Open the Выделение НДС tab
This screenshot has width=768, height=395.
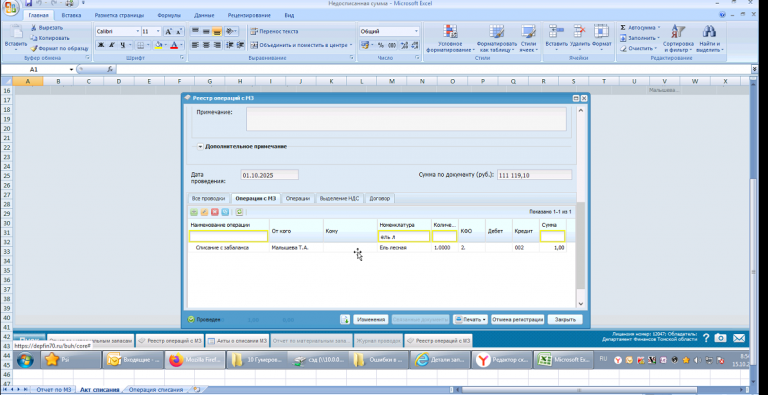coord(339,198)
